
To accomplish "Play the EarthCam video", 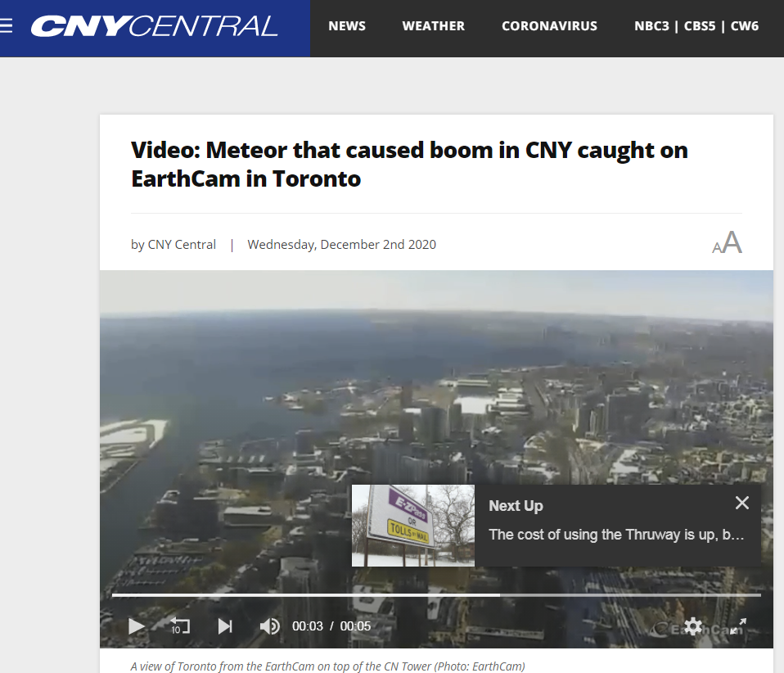I will [x=136, y=626].
